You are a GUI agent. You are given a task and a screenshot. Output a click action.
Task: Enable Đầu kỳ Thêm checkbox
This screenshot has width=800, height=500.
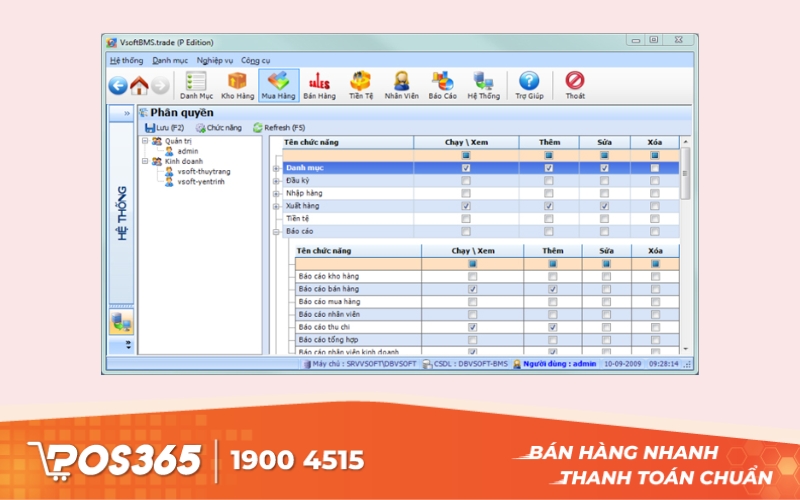click(x=548, y=181)
